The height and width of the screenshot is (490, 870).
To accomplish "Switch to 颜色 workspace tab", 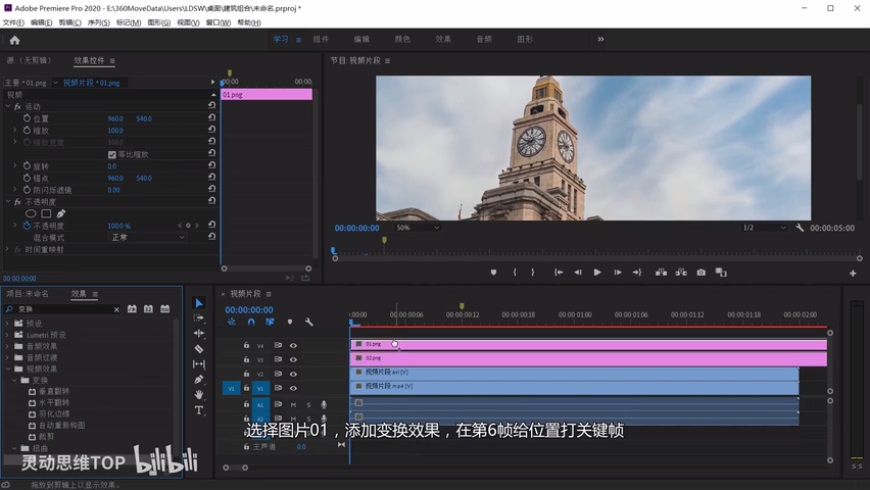I will coord(402,39).
